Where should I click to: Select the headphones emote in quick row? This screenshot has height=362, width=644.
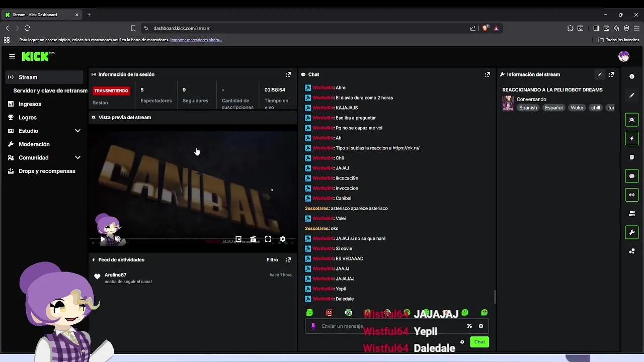pos(348,313)
